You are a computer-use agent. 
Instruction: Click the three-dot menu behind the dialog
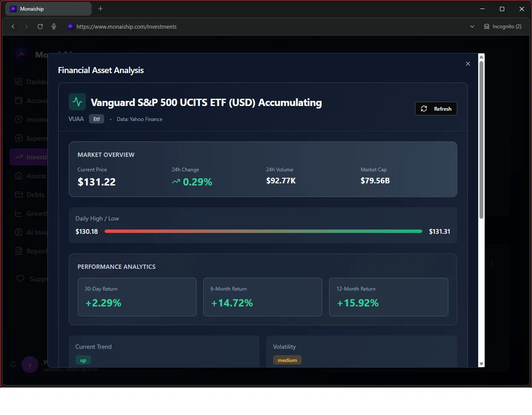[492, 263]
